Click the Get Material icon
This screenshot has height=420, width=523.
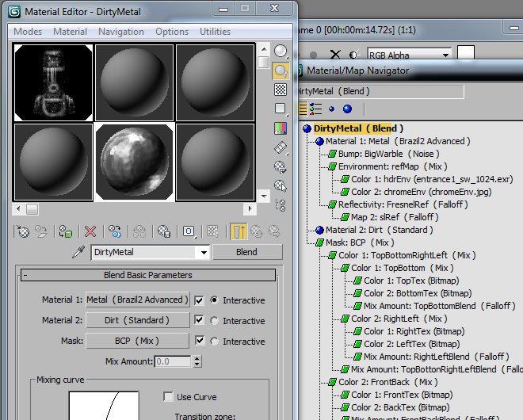[23, 231]
